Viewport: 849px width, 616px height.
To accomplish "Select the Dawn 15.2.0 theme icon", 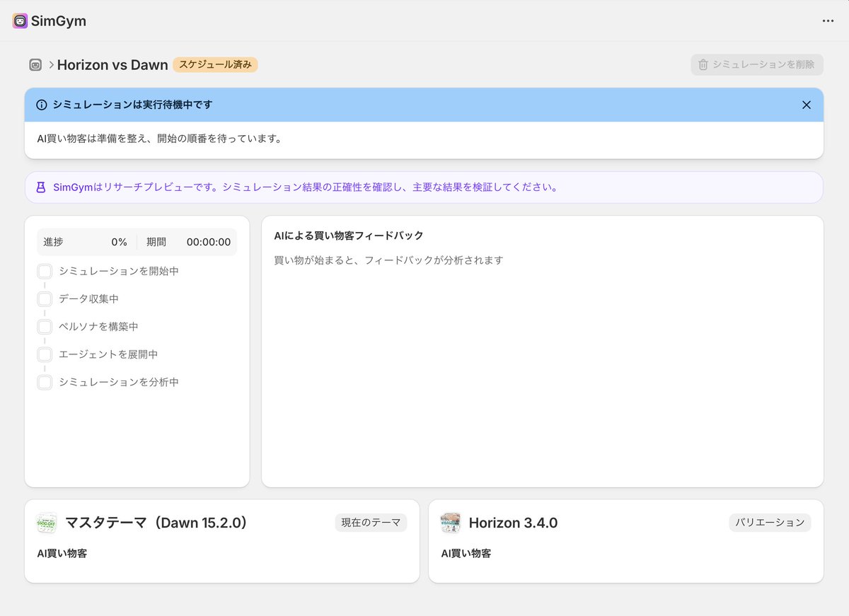I will coord(47,523).
